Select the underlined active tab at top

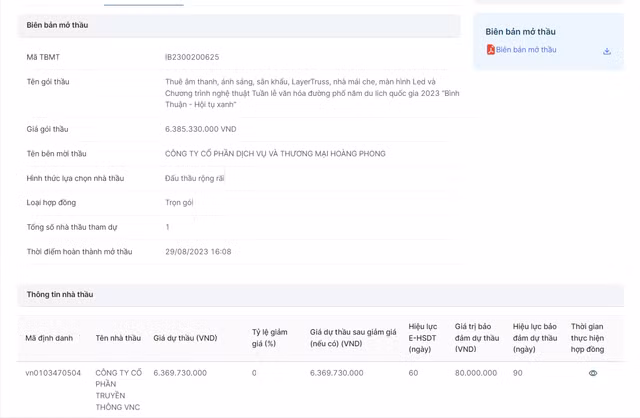(x=143, y=4)
